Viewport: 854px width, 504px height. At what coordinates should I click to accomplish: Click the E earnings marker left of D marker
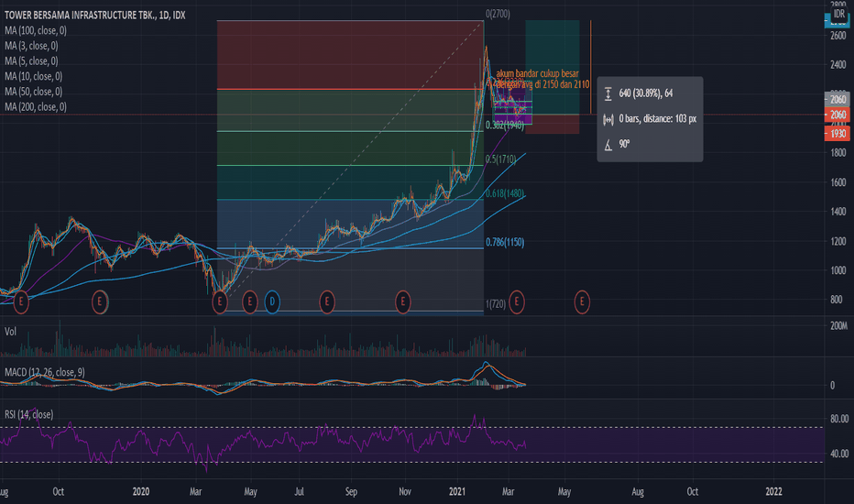tap(249, 301)
